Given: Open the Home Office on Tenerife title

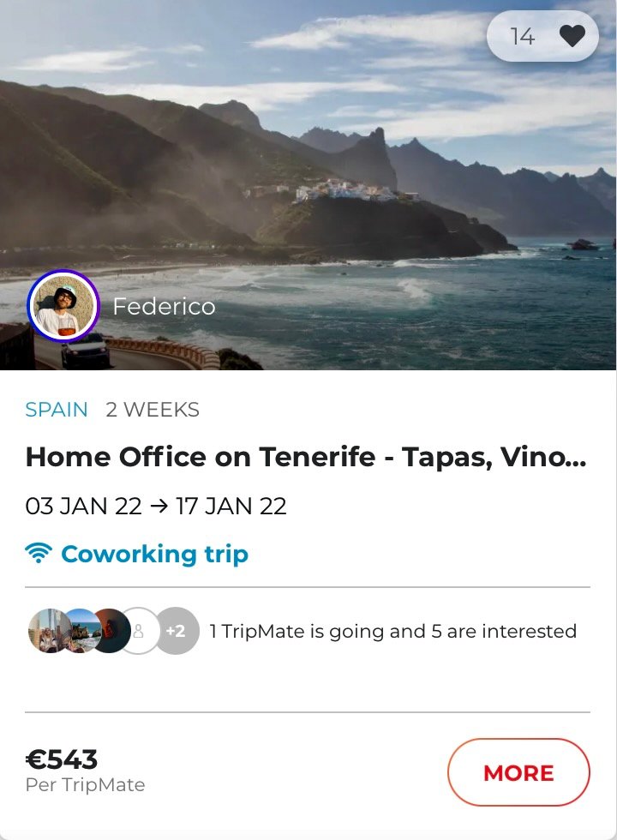Looking at the screenshot, I should coord(306,457).
